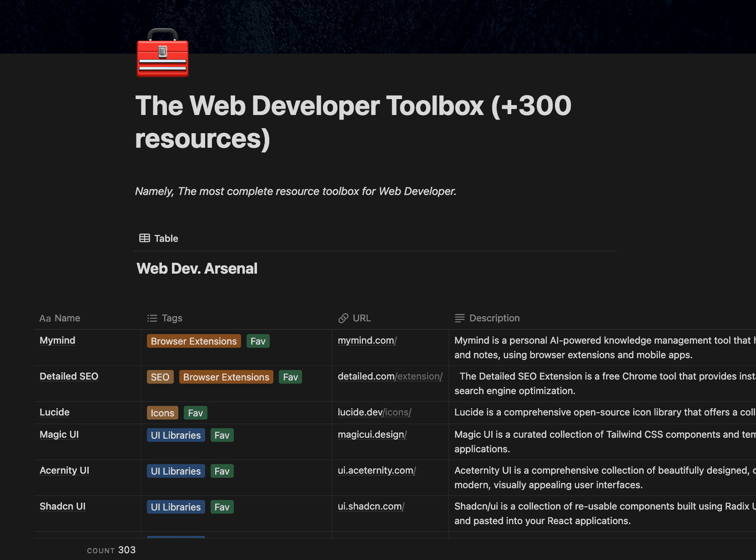
Task: Click the list icon in the Tags column header
Action: (151, 318)
